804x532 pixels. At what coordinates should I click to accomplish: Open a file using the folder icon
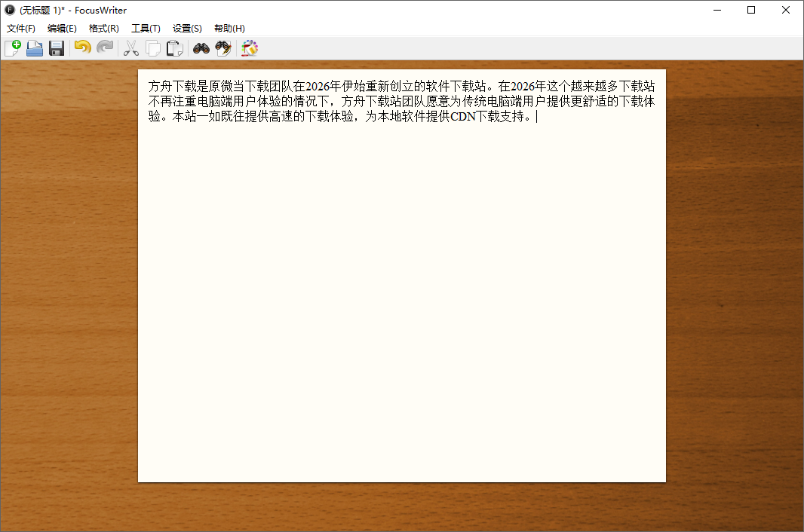(x=35, y=48)
